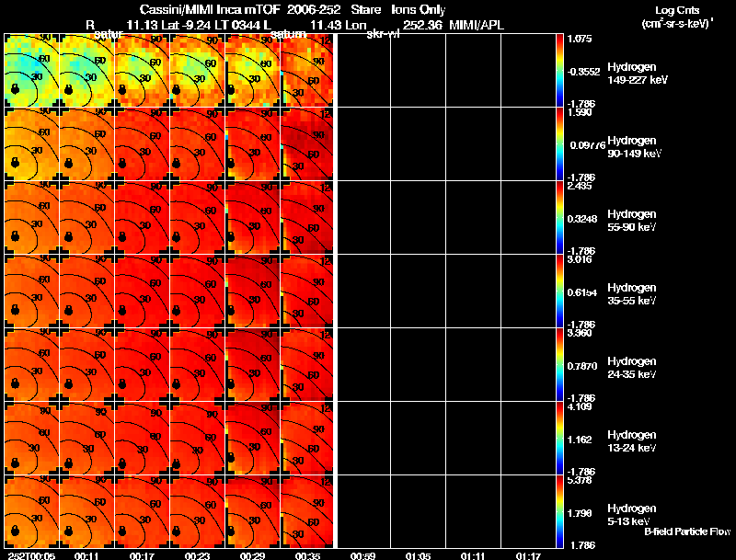Click the 'Hydrogen 55-90 keV' label
Screen dimensions: 736x560
point(632,221)
